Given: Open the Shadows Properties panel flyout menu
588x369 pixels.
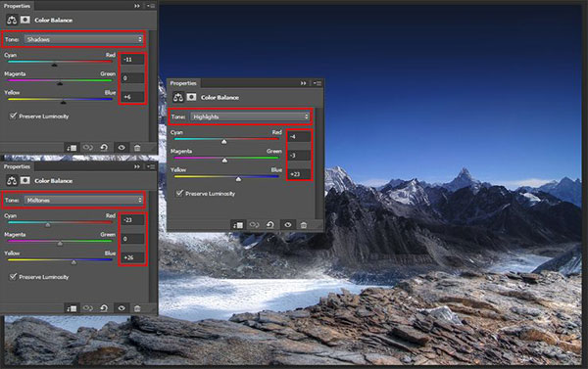Looking at the screenshot, I should coord(151,6).
